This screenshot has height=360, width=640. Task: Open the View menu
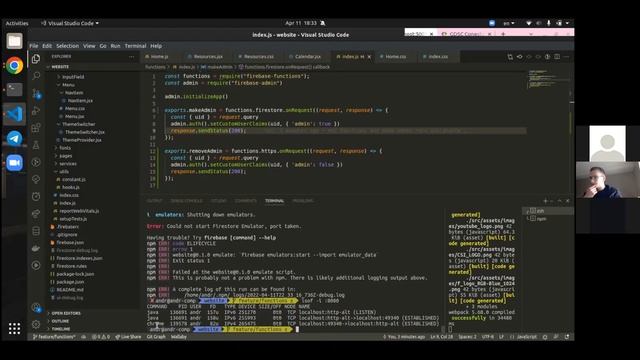point(89,46)
